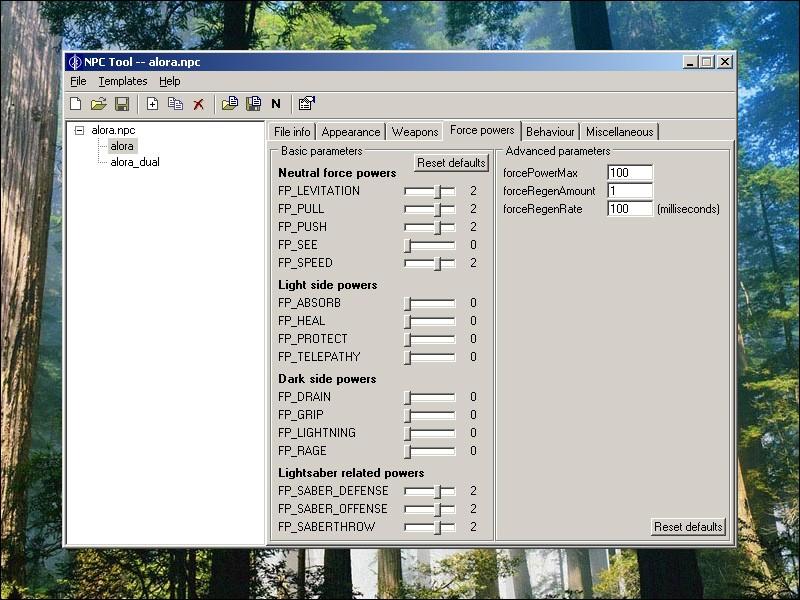Switch to the Weapons tab
The image size is (800, 600).
[x=415, y=132]
